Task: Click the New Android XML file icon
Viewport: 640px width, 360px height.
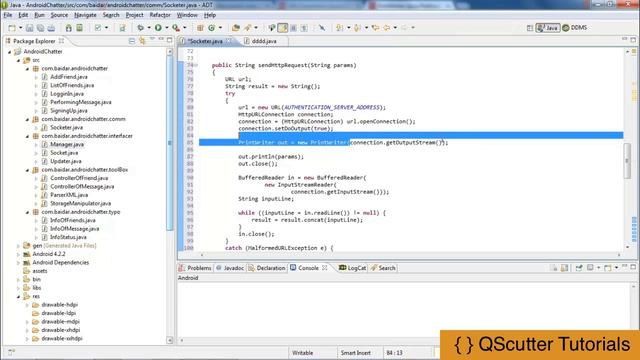Action: click(122, 28)
